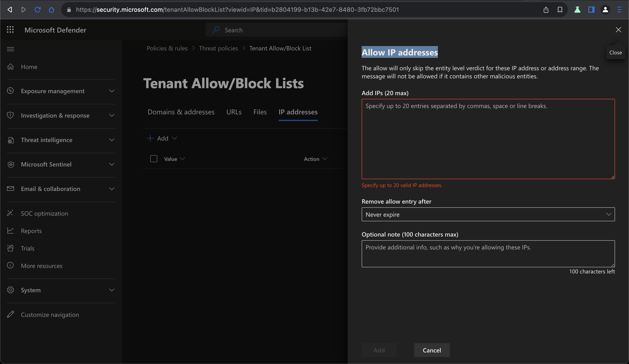The height and width of the screenshot is (364, 629).
Task: Open the Reports page
Action: [31, 231]
